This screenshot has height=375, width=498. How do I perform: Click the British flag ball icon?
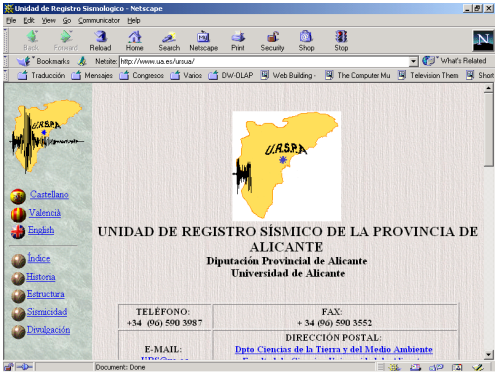(x=18, y=232)
